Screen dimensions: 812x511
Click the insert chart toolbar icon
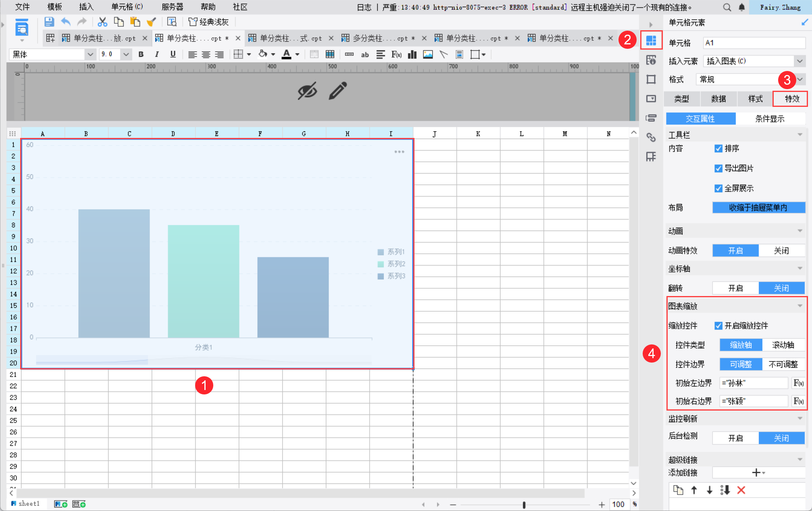(412, 54)
